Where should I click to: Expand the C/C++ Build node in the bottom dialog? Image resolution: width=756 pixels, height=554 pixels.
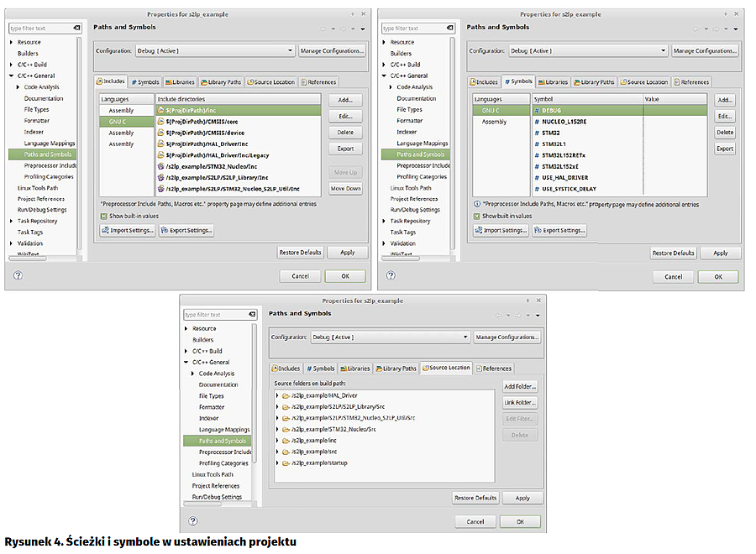(186, 351)
